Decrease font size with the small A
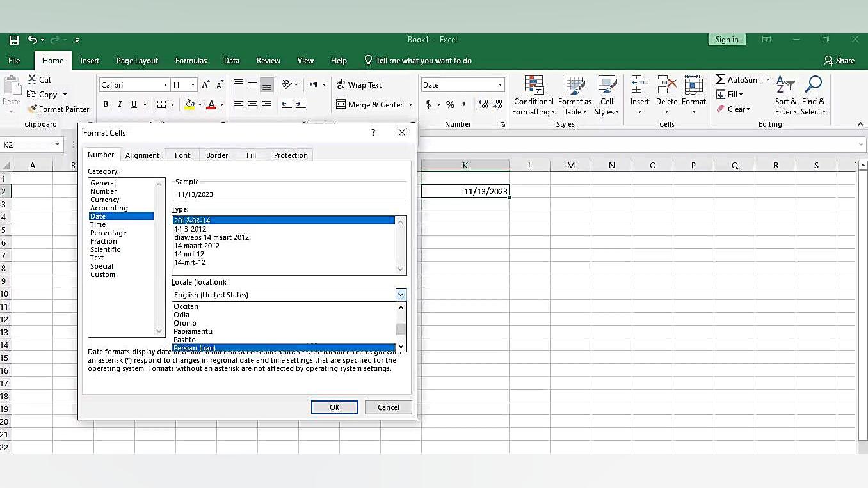The image size is (868, 488). pyautogui.click(x=220, y=84)
